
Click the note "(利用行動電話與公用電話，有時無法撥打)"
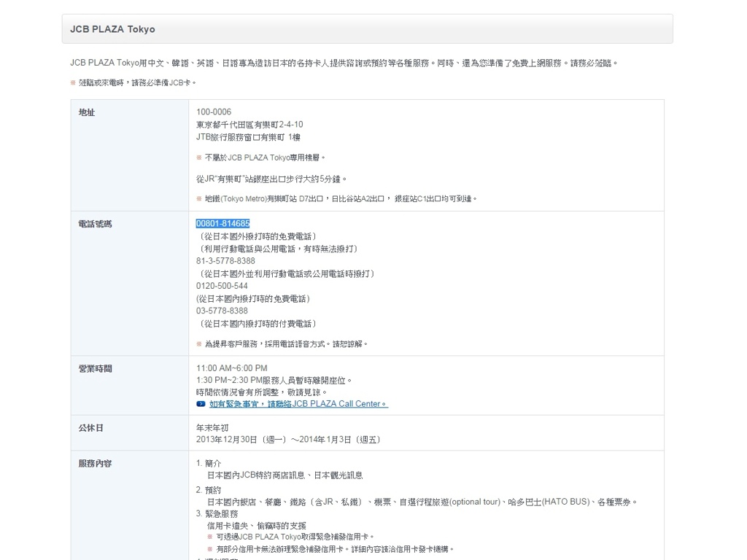(x=277, y=249)
